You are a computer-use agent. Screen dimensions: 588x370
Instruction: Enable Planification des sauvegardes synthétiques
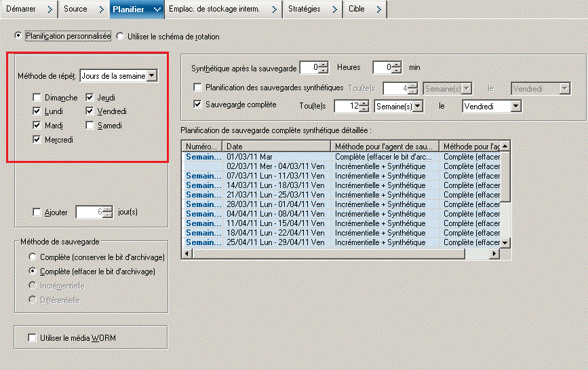pyautogui.click(x=198, y=88)
